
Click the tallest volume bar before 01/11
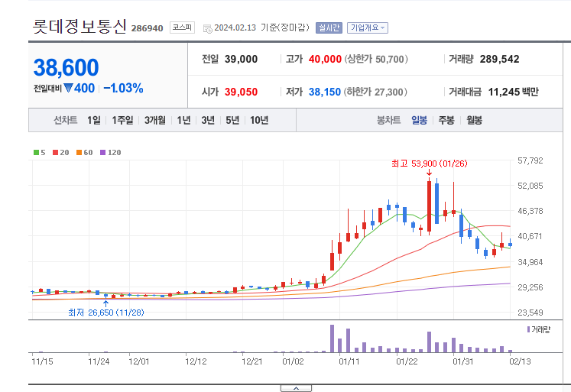point(332,339)
